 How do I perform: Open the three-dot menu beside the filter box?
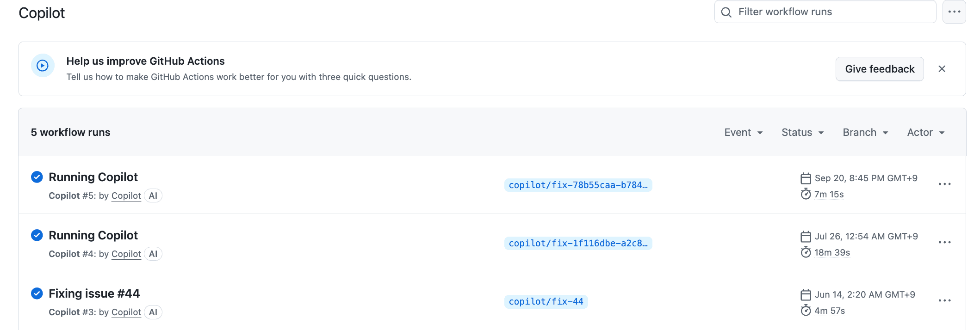click(x=954, y=12)
